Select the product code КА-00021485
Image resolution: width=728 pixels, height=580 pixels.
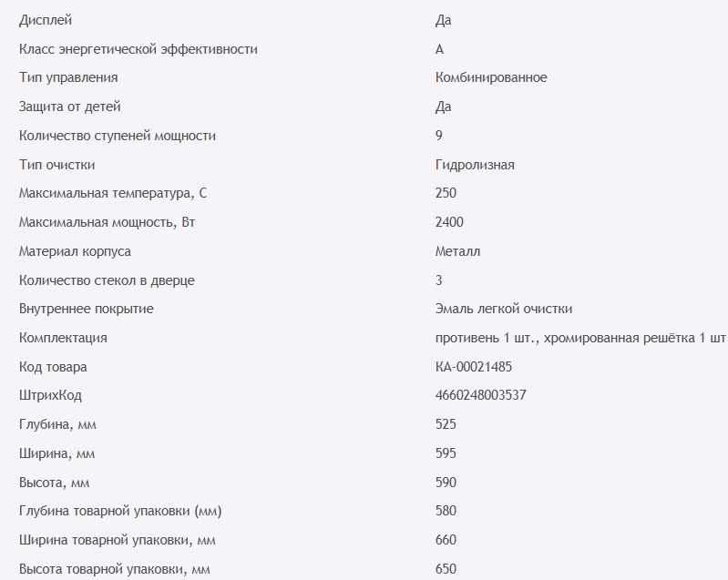(480, 367)
